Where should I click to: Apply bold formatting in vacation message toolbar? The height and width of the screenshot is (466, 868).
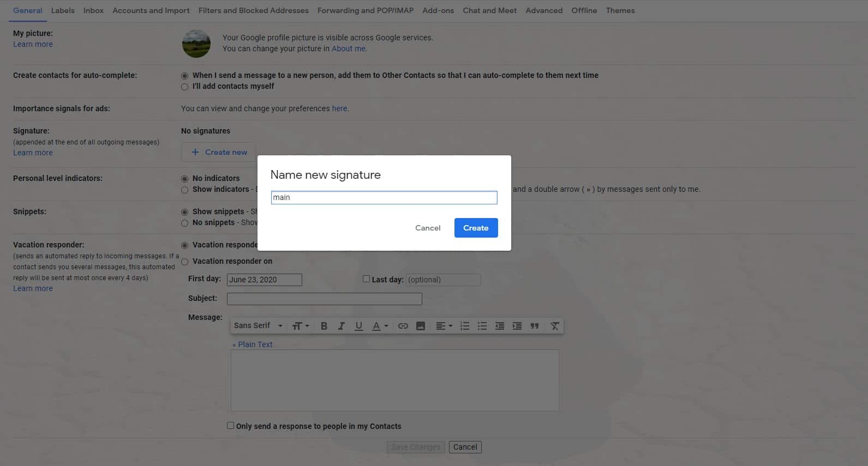pos(324,326)
